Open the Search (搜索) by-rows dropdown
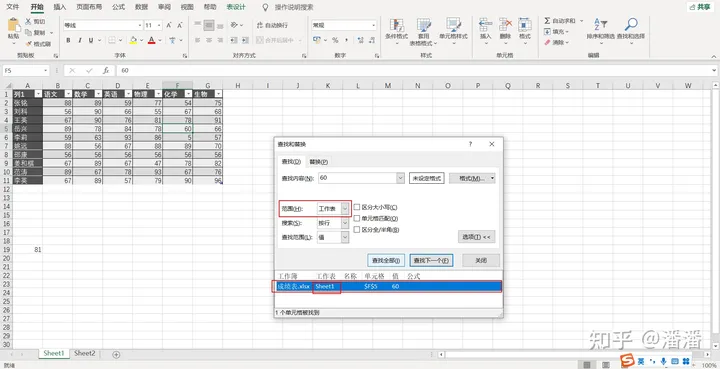The width and height of the screenshot is (720, 369). (345, 223)
